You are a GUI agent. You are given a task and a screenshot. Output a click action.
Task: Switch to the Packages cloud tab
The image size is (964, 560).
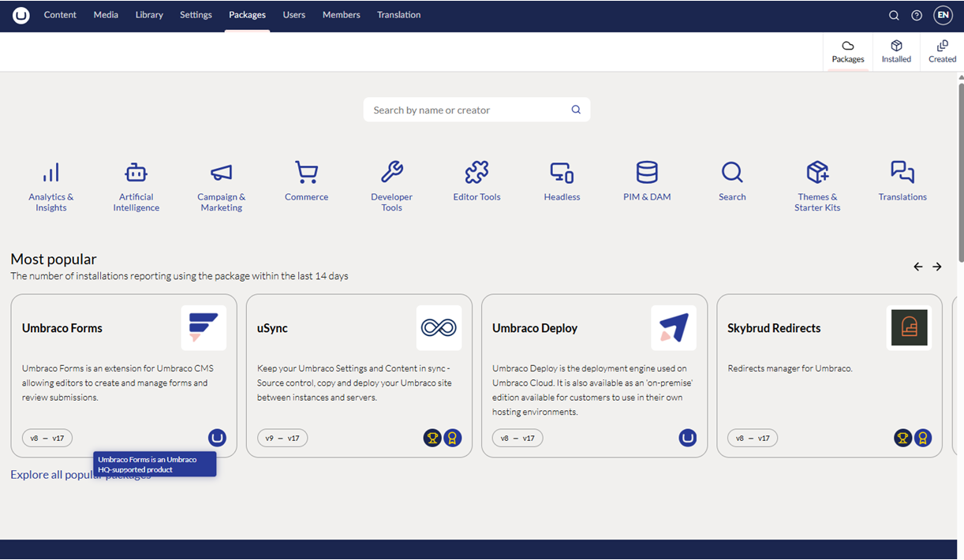pos(848,52)
